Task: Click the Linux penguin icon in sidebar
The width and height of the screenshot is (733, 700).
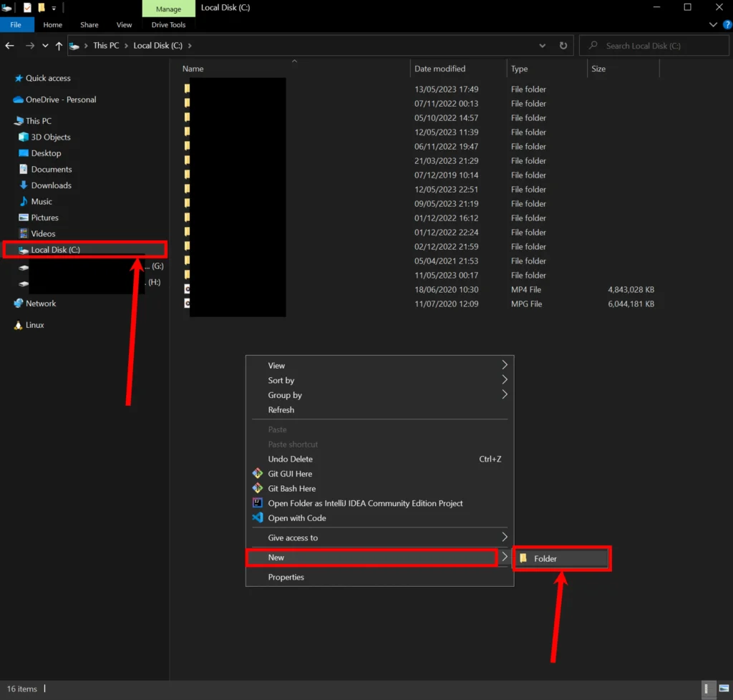Action: click(19, 325)
